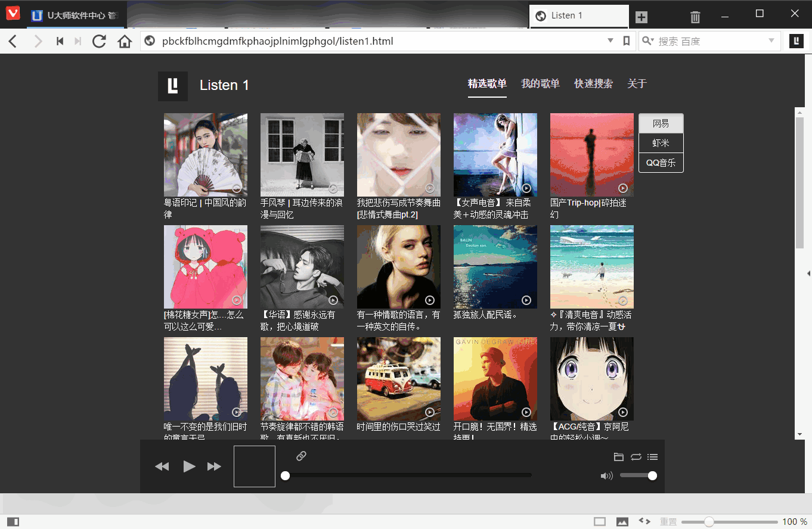Expand the address bar history dropdown
This screenshot has width=812, height=529.
(610, 41)
